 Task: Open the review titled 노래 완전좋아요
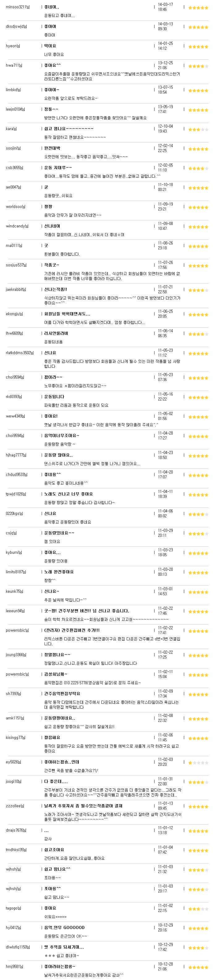click(59, 572)
